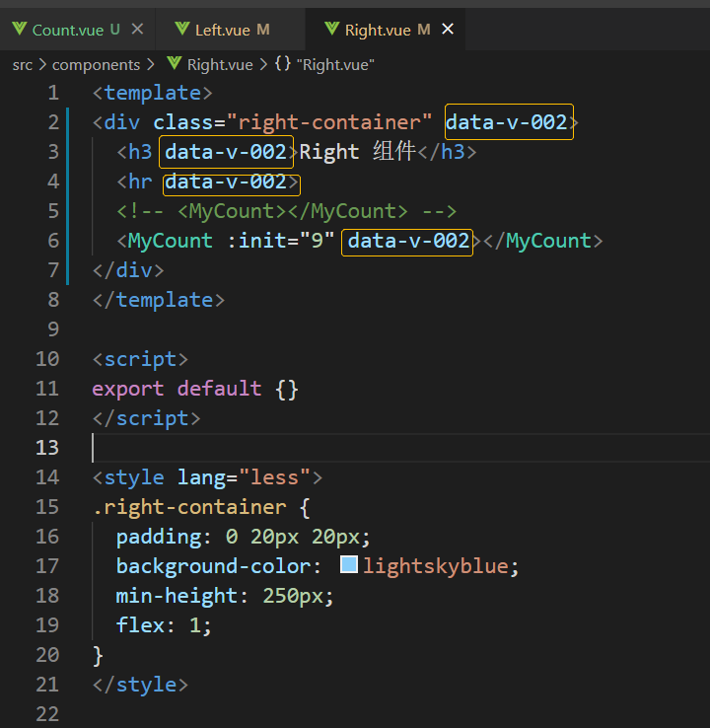Image resolution: width=710 pixels, height=728 pixels.
Task: Open the lightskyblue color swatch picker
Action: 349,565
